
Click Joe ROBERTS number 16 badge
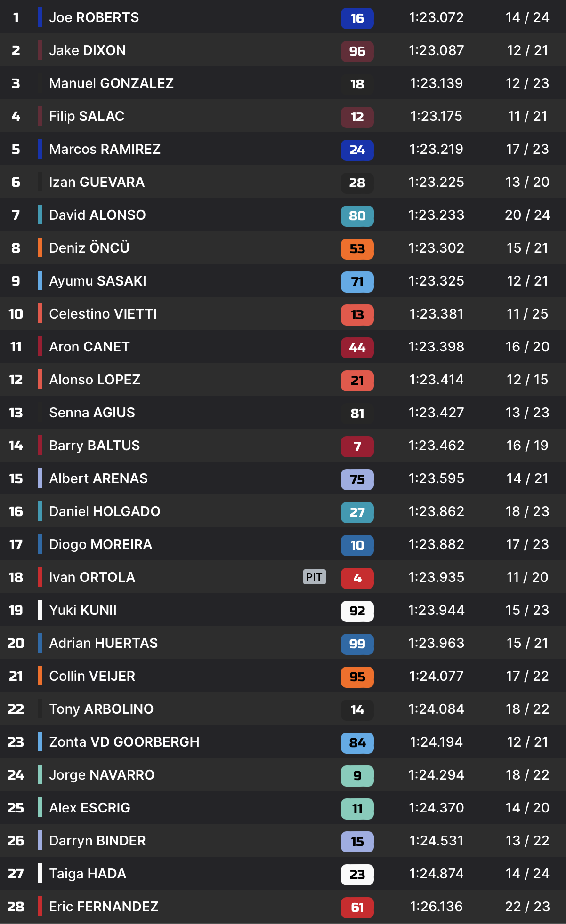(357, 18)
